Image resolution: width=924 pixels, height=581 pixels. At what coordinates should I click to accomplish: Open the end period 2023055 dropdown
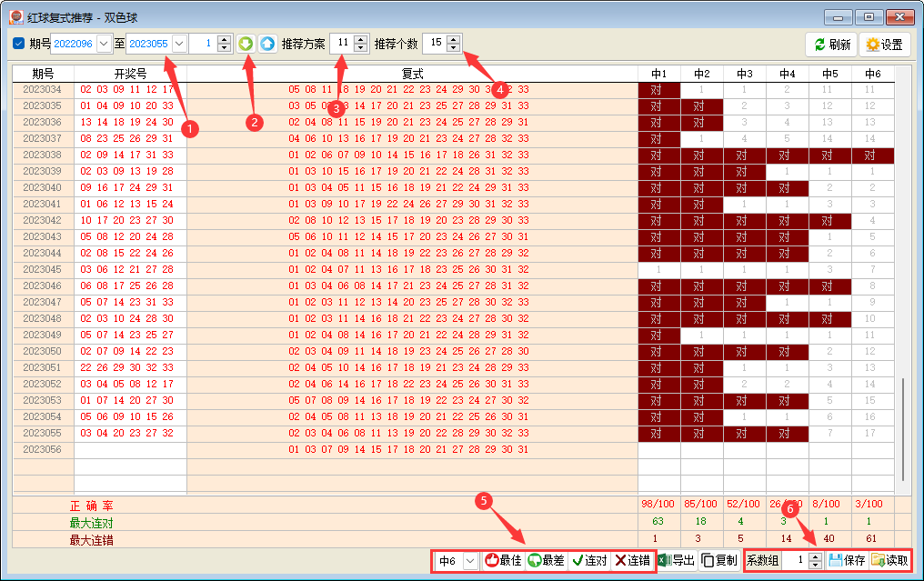click(x=178, y=44)
